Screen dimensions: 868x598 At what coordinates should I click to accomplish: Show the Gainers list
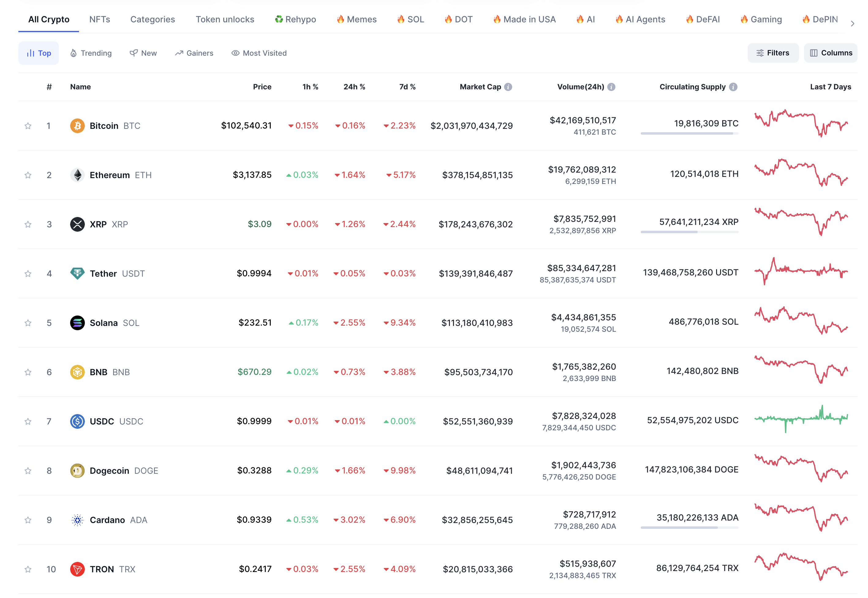click(194, 53)
